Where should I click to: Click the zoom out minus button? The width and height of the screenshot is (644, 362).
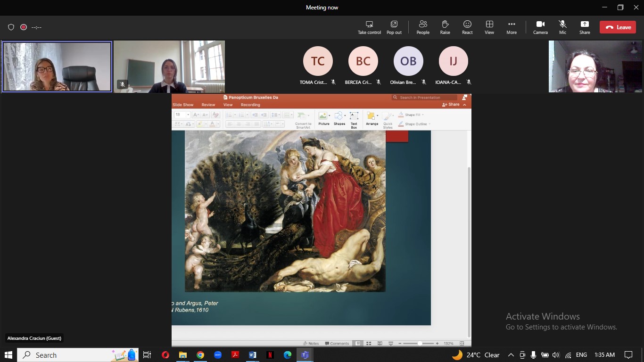(400, 344)
